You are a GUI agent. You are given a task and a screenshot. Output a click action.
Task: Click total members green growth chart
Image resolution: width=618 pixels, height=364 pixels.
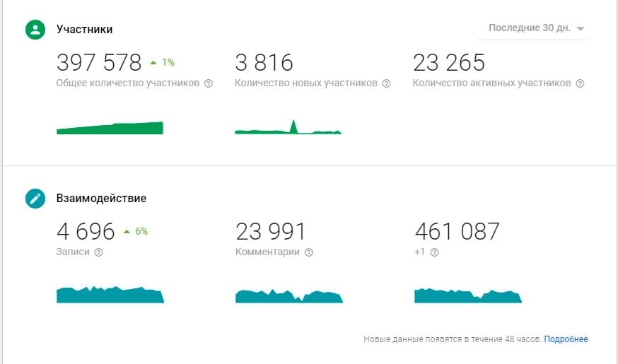point(110,128)
